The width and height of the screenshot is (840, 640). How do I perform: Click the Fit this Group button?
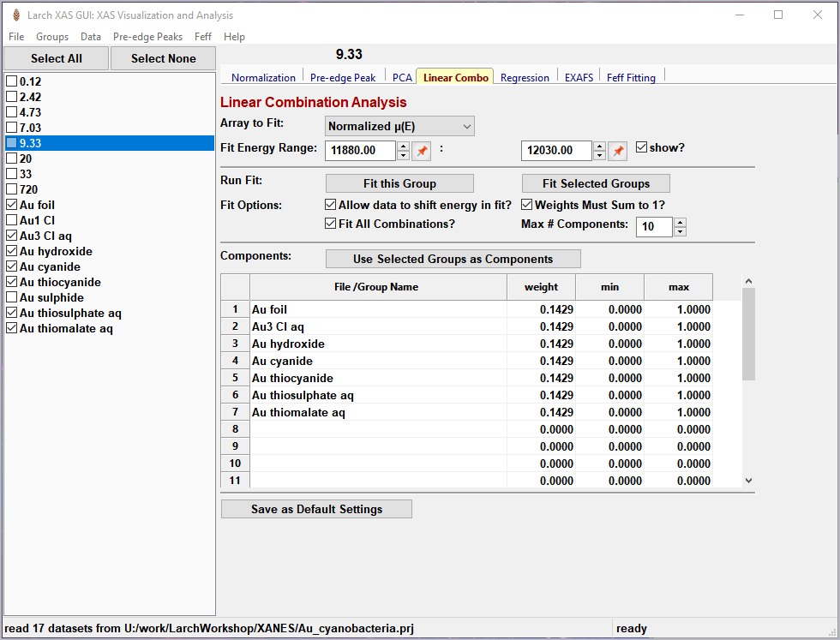coord(399,183)
